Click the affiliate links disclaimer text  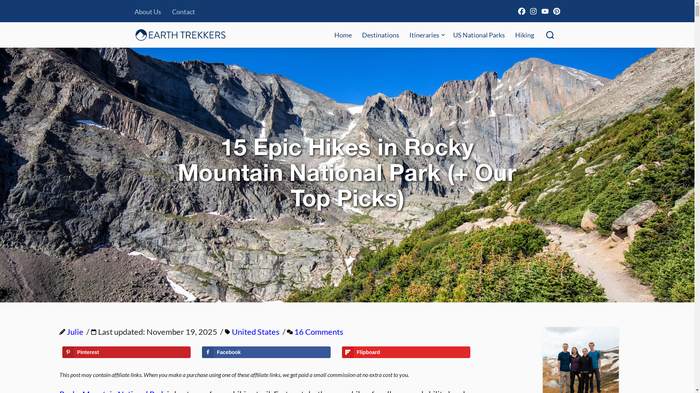[234, 375]
